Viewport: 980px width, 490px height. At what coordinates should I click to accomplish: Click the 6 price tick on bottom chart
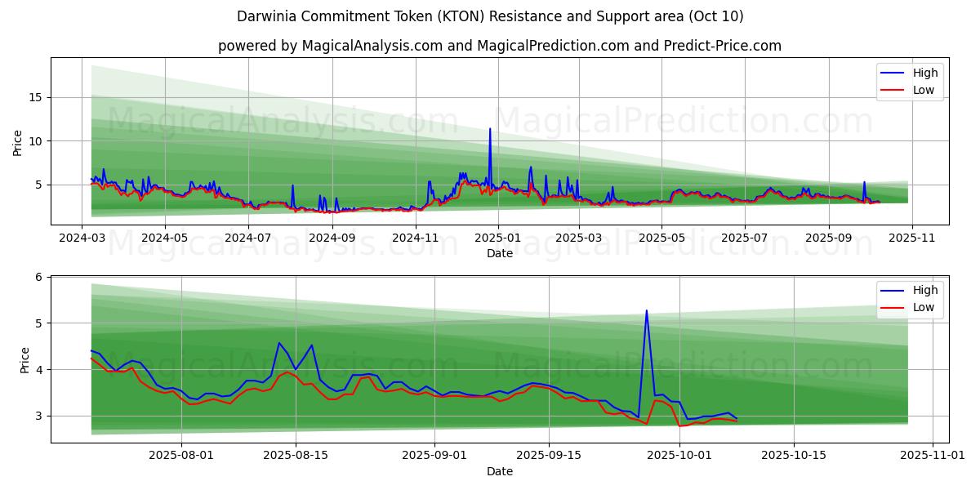coord(39,277)
